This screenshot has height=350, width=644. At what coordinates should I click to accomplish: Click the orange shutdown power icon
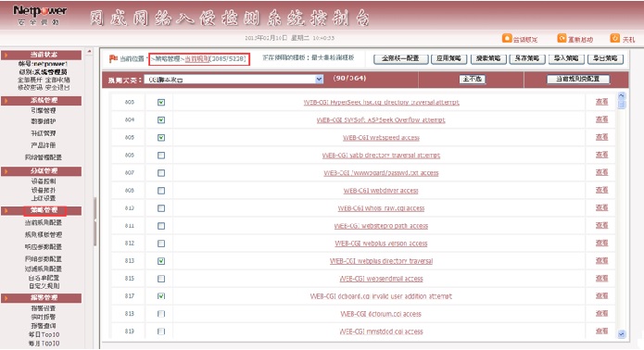(615, 39)
